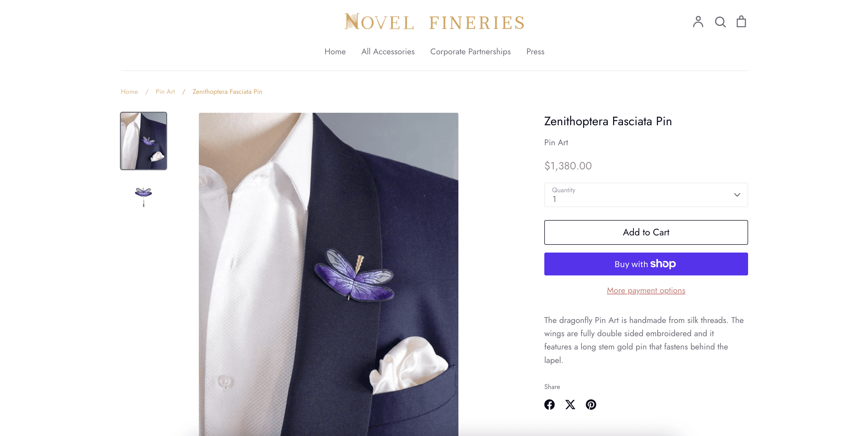868x436 pixels.
Task: Open the shopping bag cart icon
Action: 741,22
